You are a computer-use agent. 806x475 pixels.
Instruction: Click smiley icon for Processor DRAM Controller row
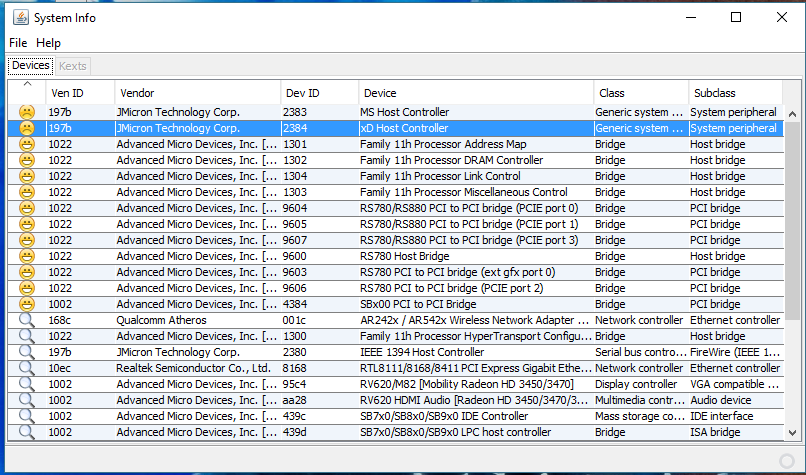pyautogui.click(x=27, y=160)
